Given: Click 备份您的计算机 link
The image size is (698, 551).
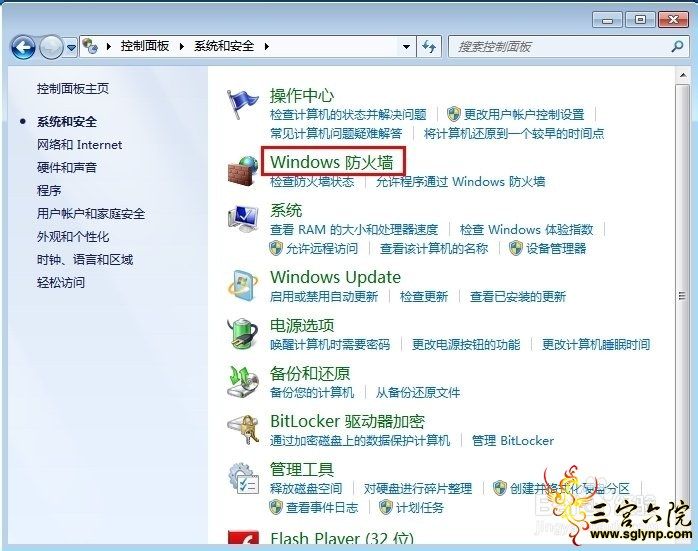Looking at the screenshot, I should 312,393.
